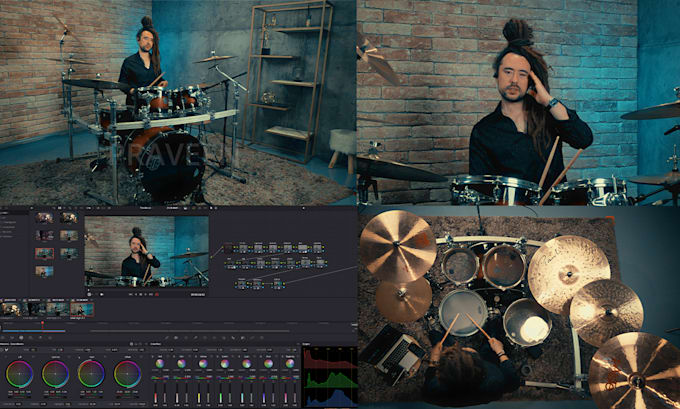The height and width of the screenshot is (409, 680).
Task: Click the Gain color wheel
Action: click(x=92, y=374)
